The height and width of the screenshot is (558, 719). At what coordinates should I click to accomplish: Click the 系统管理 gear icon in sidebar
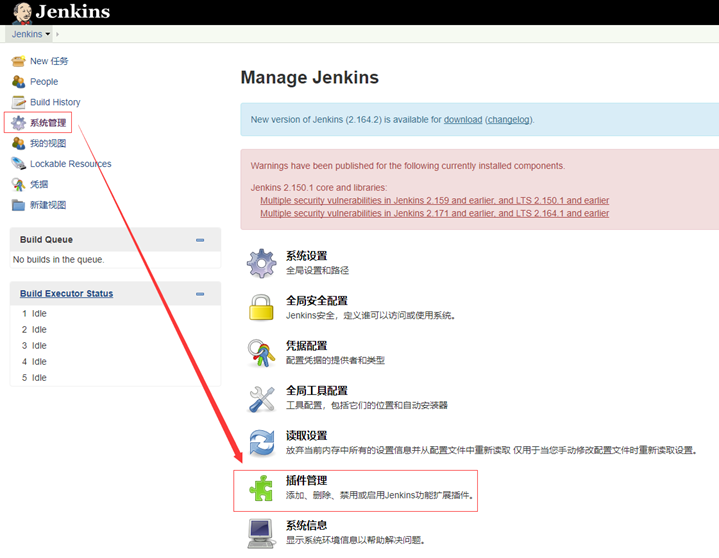18,123
